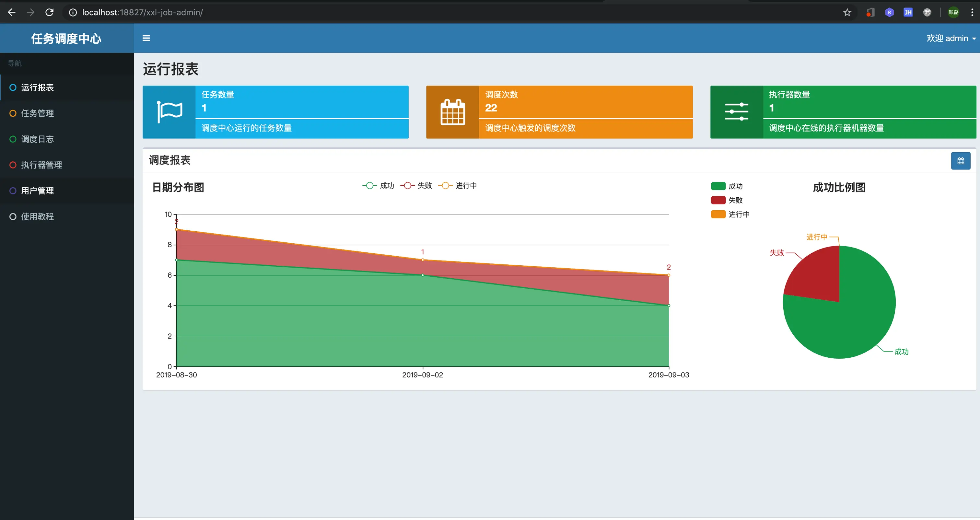Open the 欢迎 admin user dropdown
This screenshot has height=520, width=980.
pos(951,39)
